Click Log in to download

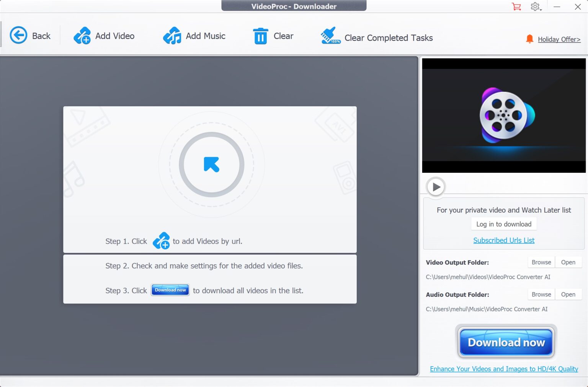tap(503, 224)
